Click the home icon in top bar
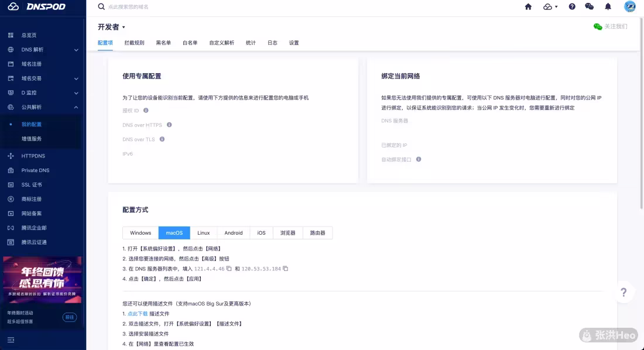 [x=528, y=6]
